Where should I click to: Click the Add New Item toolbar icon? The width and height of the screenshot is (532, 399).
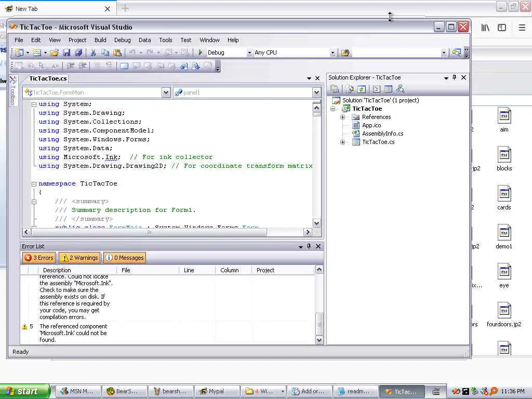[37, 52]
